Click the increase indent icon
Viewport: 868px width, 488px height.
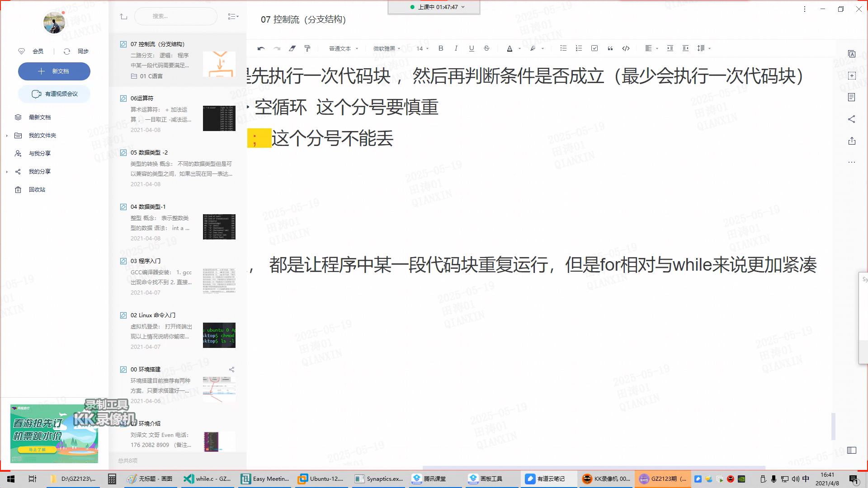670,48
